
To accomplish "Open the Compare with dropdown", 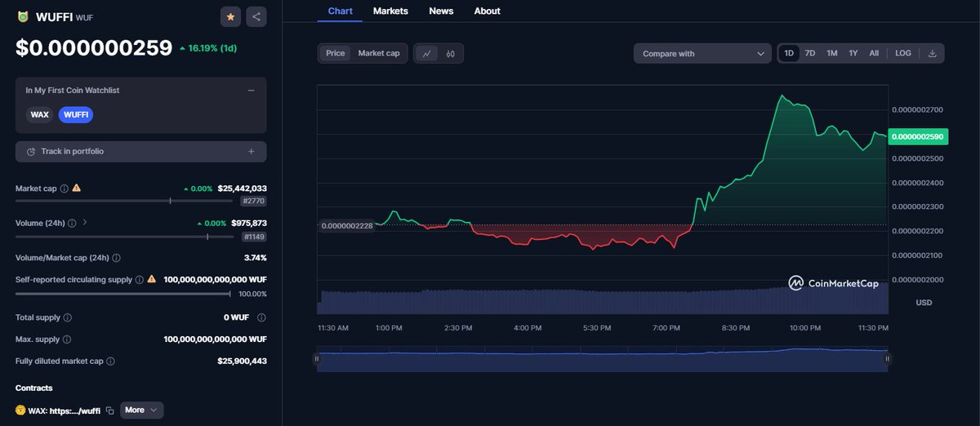I will coord(702,54).
